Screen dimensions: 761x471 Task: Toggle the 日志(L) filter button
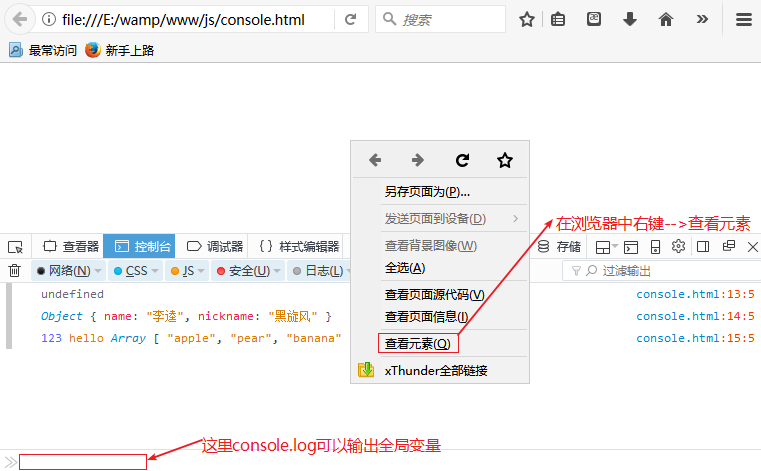[318, 270]
